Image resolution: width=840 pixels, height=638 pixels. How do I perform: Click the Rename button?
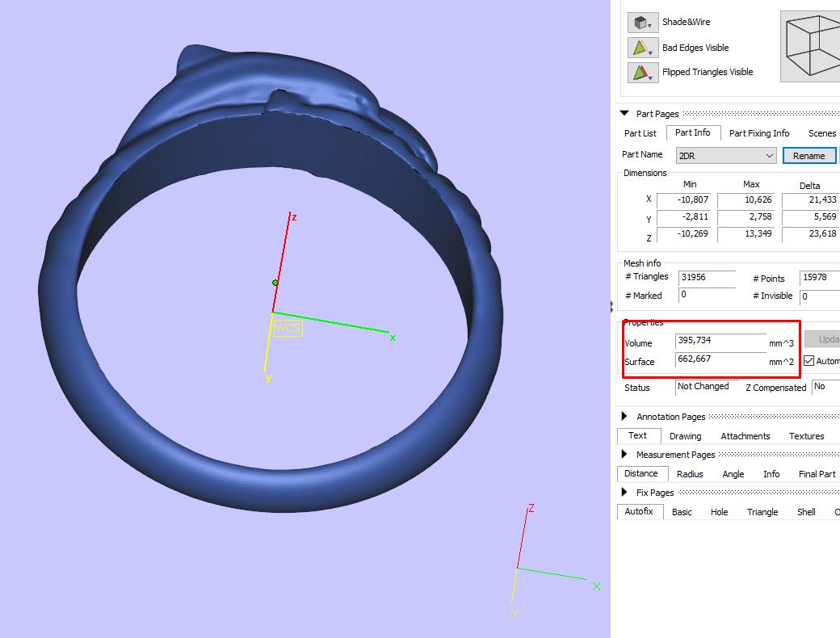pyautogui.click(x=809, y=156)
